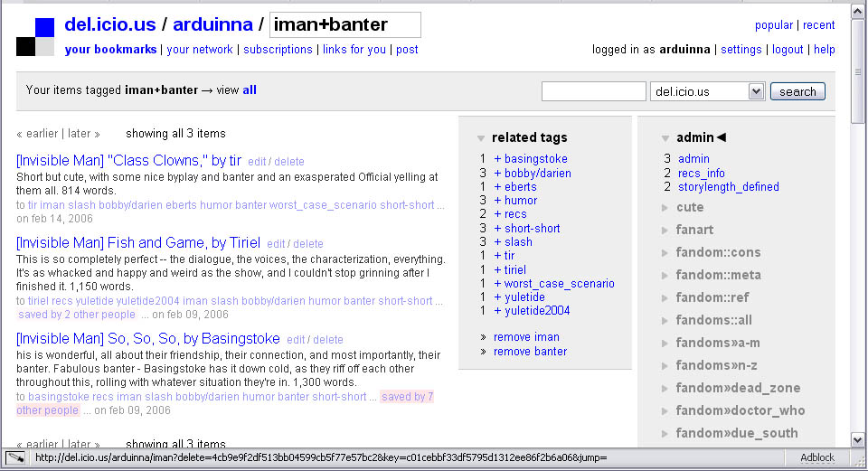Open the post page
The height and width of the screenshot is (471, 868).
pos(407,49)
